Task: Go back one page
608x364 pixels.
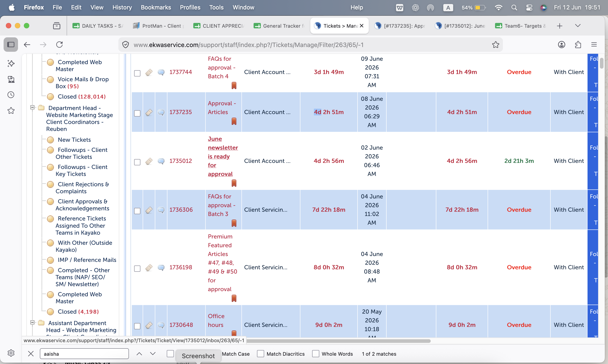Action: (x=27, y=45)
